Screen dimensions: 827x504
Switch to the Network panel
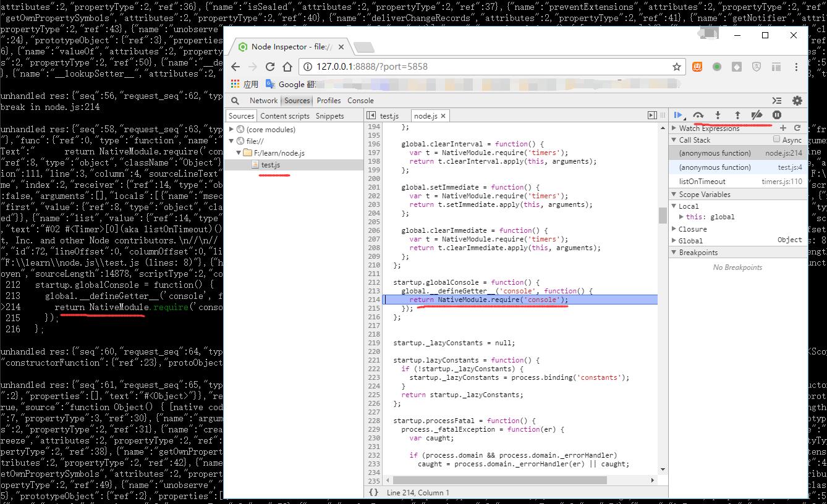[263, 101]
